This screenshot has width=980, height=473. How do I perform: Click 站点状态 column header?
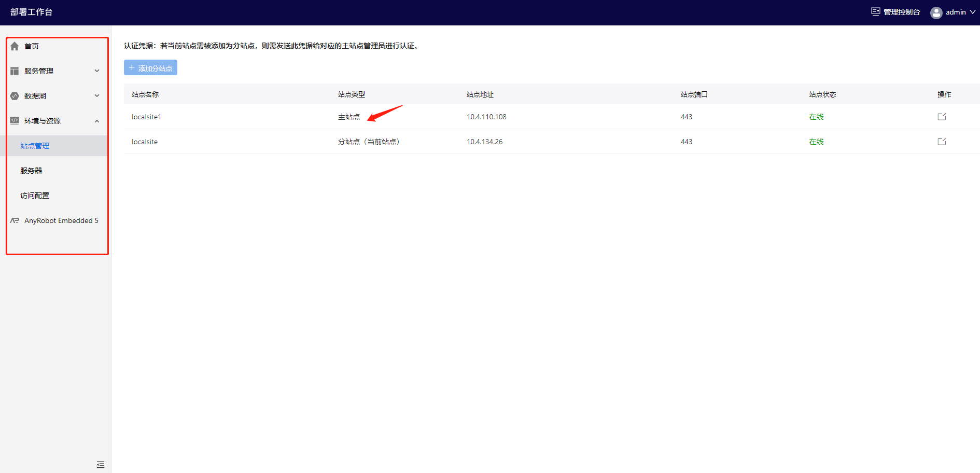tap(823, 94)
